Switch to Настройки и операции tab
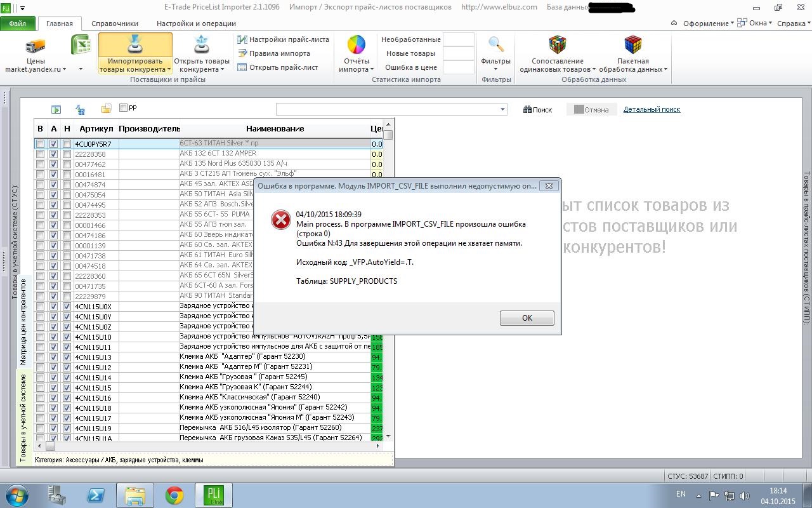This screenshot has height=508, width=812. pos(196,23)
